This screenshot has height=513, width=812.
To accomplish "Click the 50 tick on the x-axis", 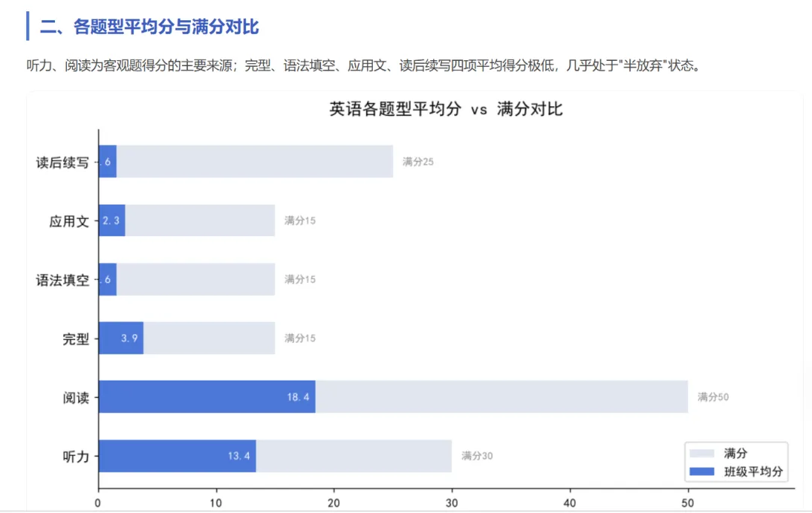I will pyautogui.click(x=687, y=502).
